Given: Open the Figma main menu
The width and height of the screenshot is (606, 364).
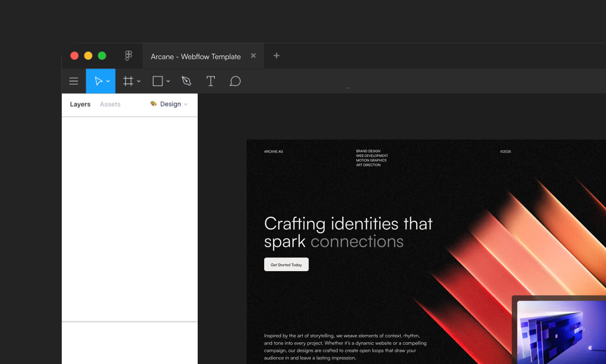Looking at the screenshot, I should pos(73,81).
